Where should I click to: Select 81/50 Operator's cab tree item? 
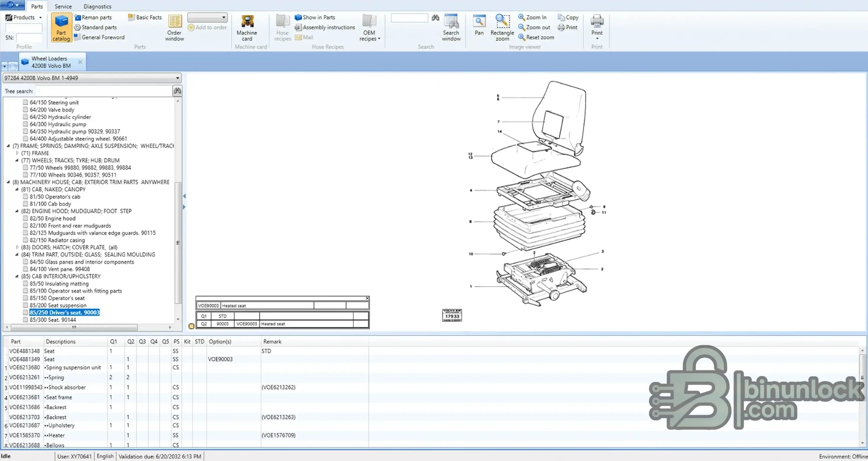55,197
